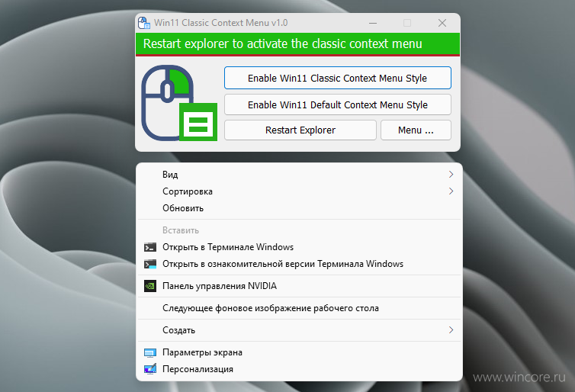Click the Windows Terminal icon
This screenshot has height=392, width=575.
click(x=150, y=248)
